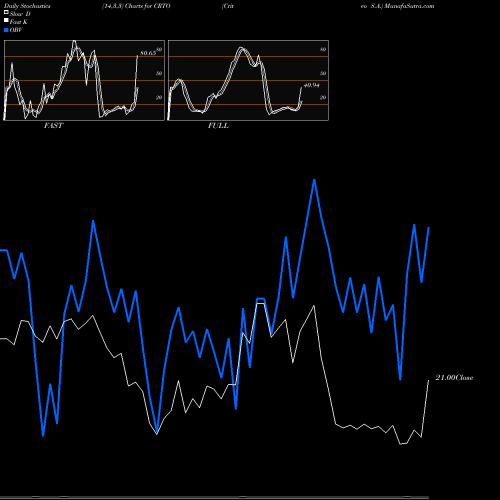
Task: Click the 'Daily Stochastics' title text
Action: (x=27, y=6)
